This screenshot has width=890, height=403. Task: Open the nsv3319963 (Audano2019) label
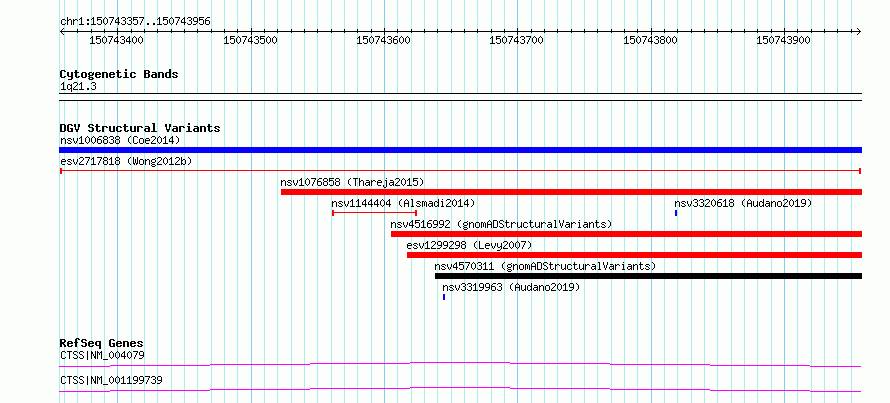(x=511, y=287)
